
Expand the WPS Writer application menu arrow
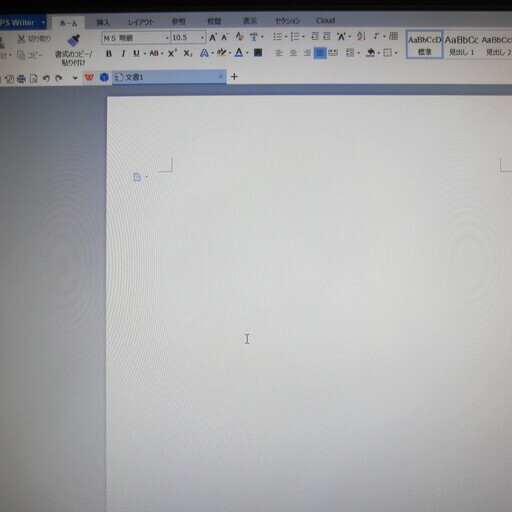click(43, 23)
